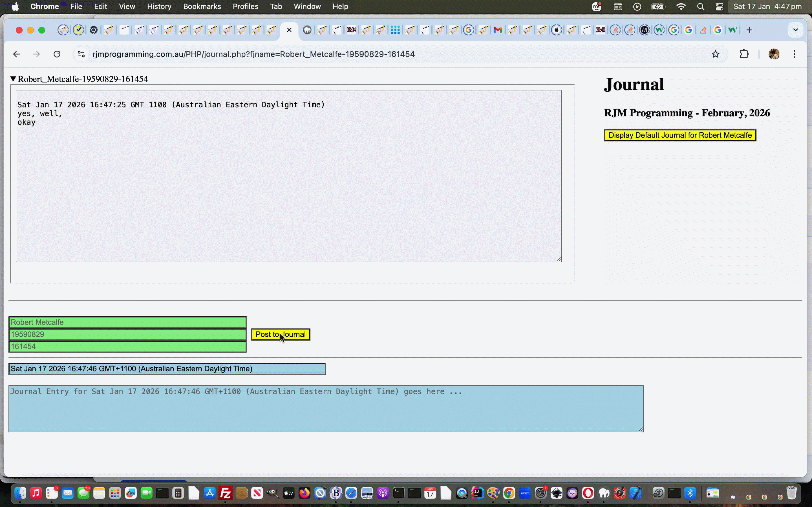
Task: Open the Bookmarks menu
Action: pyautogui.click(x=202, y=6)
